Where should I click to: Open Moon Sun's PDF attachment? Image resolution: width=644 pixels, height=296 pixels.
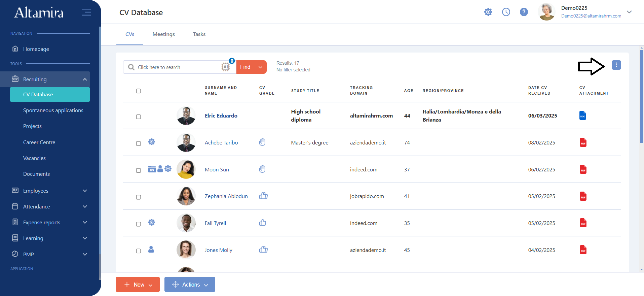pos(583,169)
